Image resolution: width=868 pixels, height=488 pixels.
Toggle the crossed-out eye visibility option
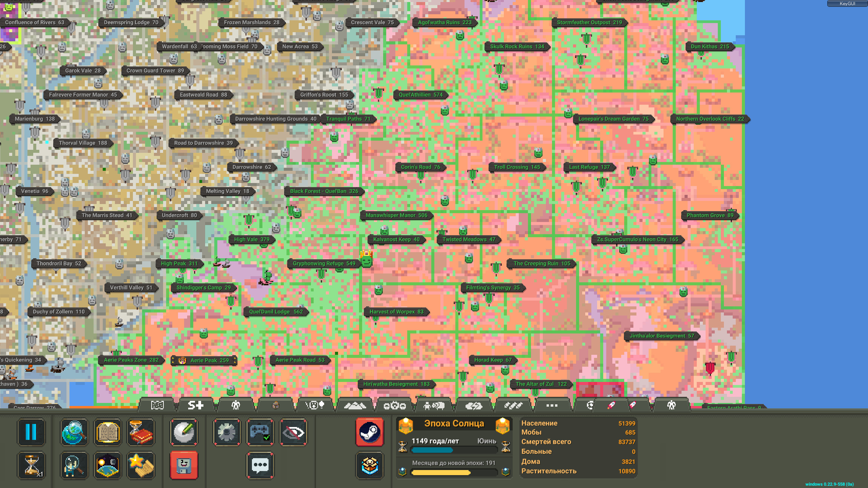(293, 432)
